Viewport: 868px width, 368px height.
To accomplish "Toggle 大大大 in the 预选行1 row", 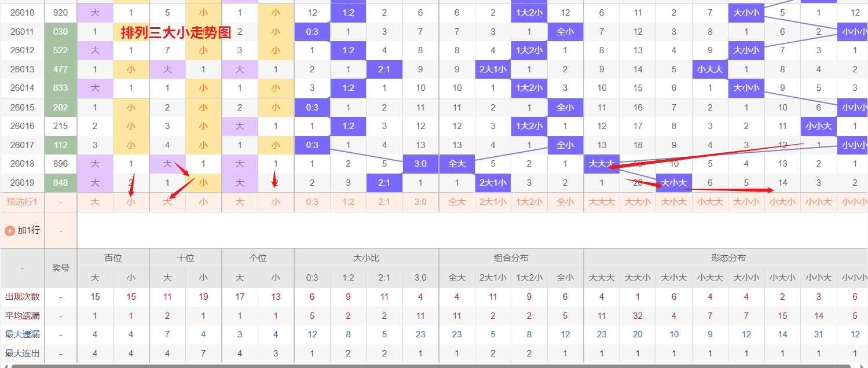I will pyautogui.click(x=602, y=202).
